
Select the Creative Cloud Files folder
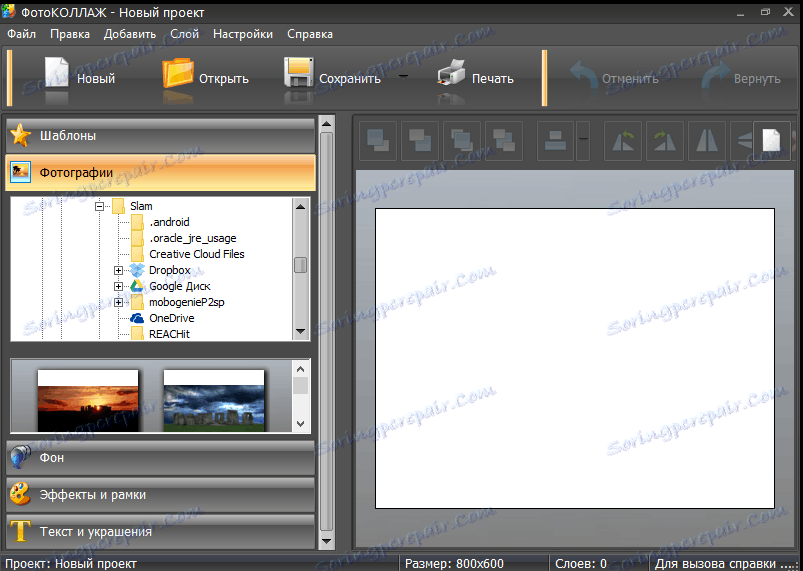pyautogui.click(x=197, y=254)
